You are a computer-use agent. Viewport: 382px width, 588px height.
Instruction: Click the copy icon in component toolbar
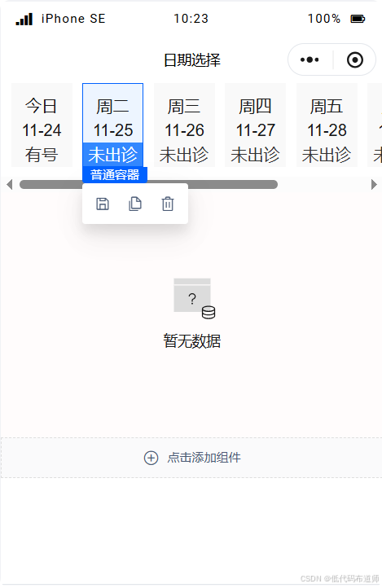click(135, 204)
